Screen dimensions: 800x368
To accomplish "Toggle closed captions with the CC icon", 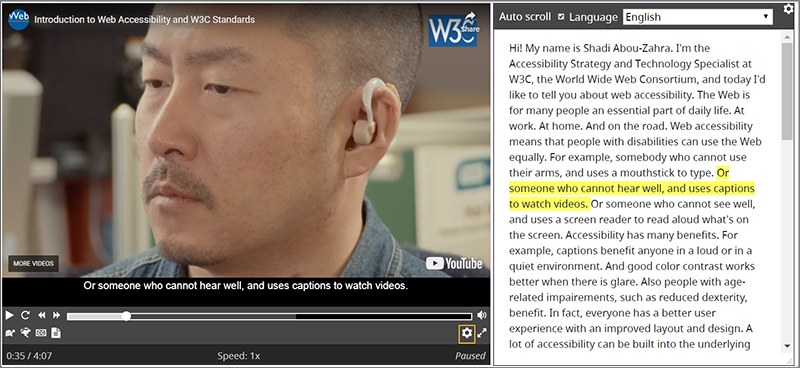I will (41, 333).
